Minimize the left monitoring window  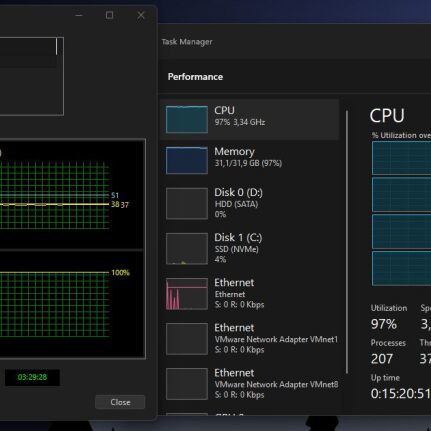point(79,15)
